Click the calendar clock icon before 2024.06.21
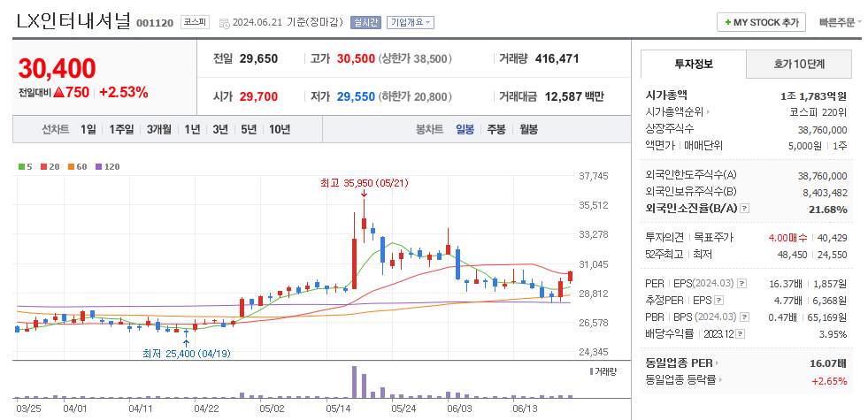The height and width of the screenshot is (420, 868). click(x=224, y=23)
